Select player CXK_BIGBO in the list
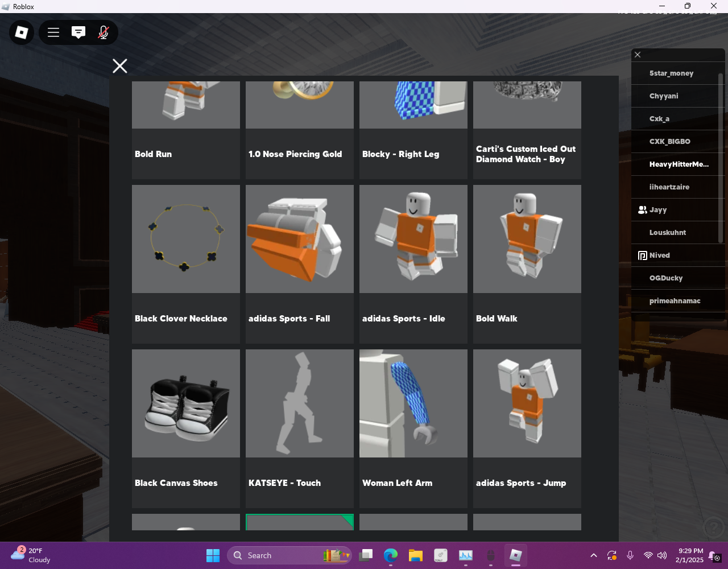728x569 pixels. click(675, 142)
